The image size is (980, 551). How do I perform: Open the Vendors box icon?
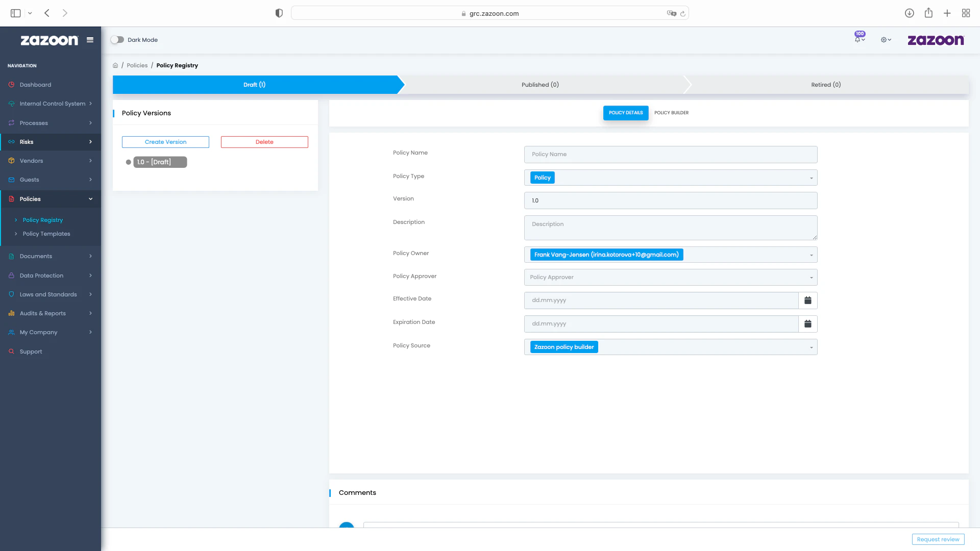coord(11,161)
